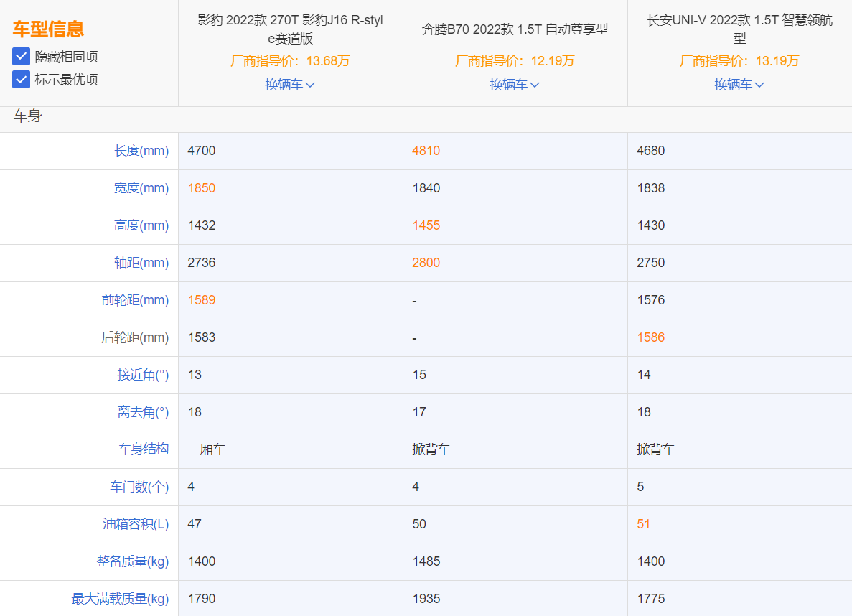Click the rear track value 1583
The height and width of the screenshot is (616, 852).
tap(202, 337)
